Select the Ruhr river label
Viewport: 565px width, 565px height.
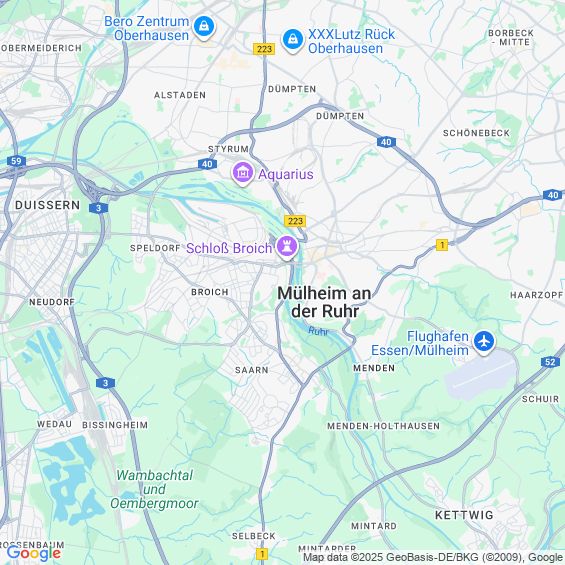pos(319,331)
